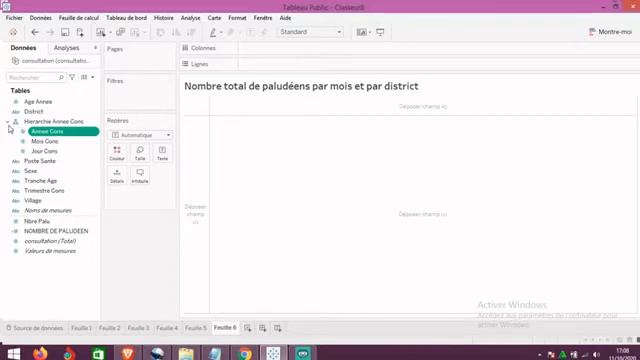Screen dimensions: 640x360
Task: Click the consultation data source entry
Action: coord(50,61)
